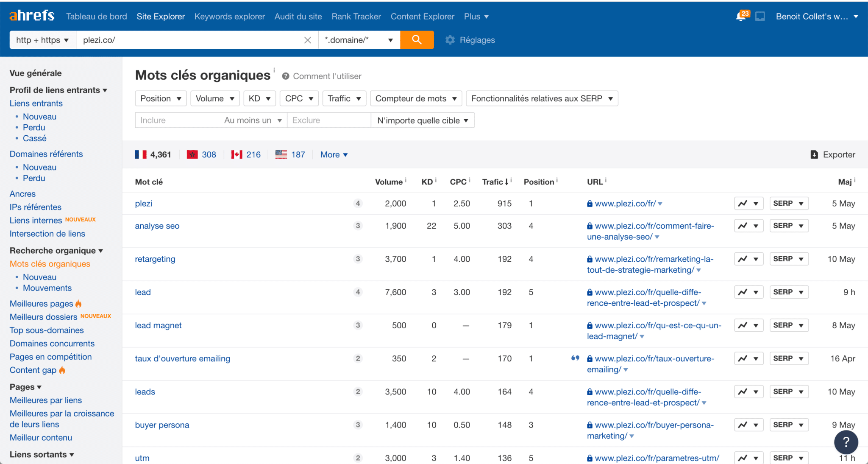Click the help question mark bubble
This screenshot has width=868, height=464.
846,442
